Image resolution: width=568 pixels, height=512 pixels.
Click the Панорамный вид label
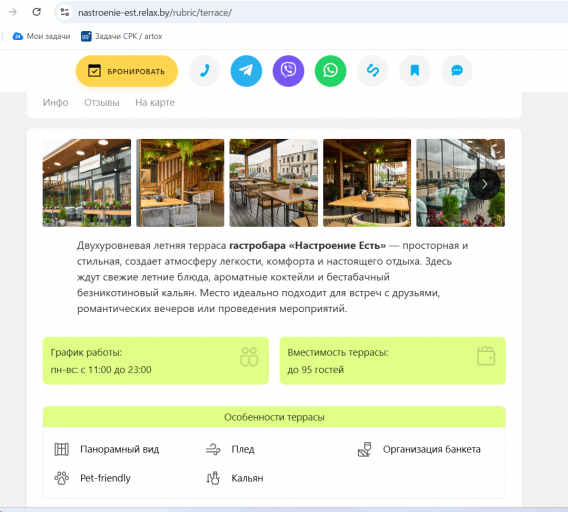pos(120,449)
